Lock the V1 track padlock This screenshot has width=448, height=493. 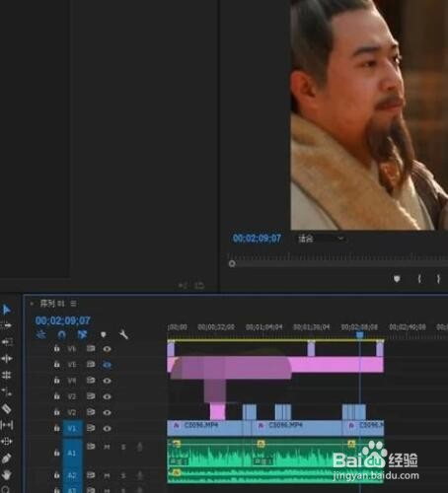[56, 428]
